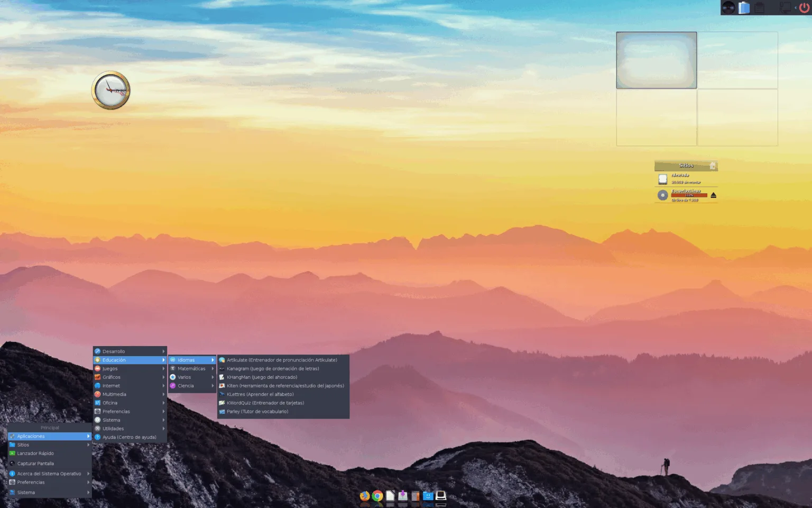Click the EscuelasLinux 100% progress bar
This screenshot has height=508, width=812.
coord(689,195)
